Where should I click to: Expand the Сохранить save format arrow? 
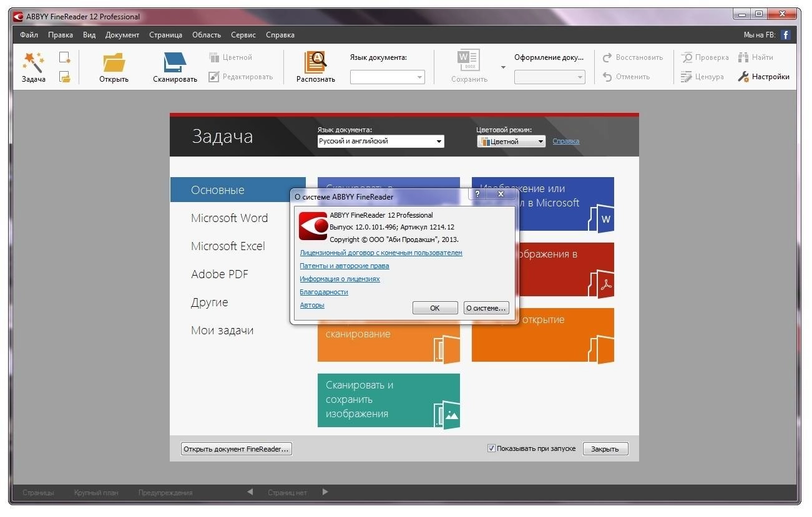[503, 67]
